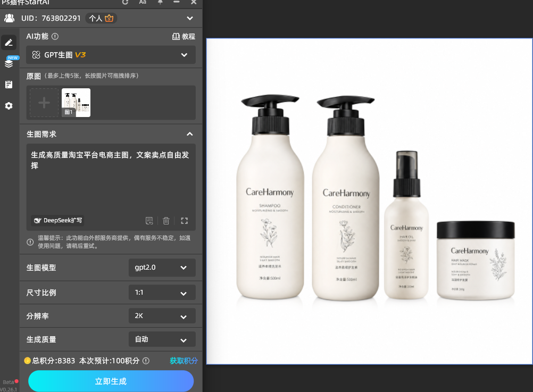533x392 pixels.
Task: Open the document list icon in the sidebar
Action: click(x=9, y=85)
